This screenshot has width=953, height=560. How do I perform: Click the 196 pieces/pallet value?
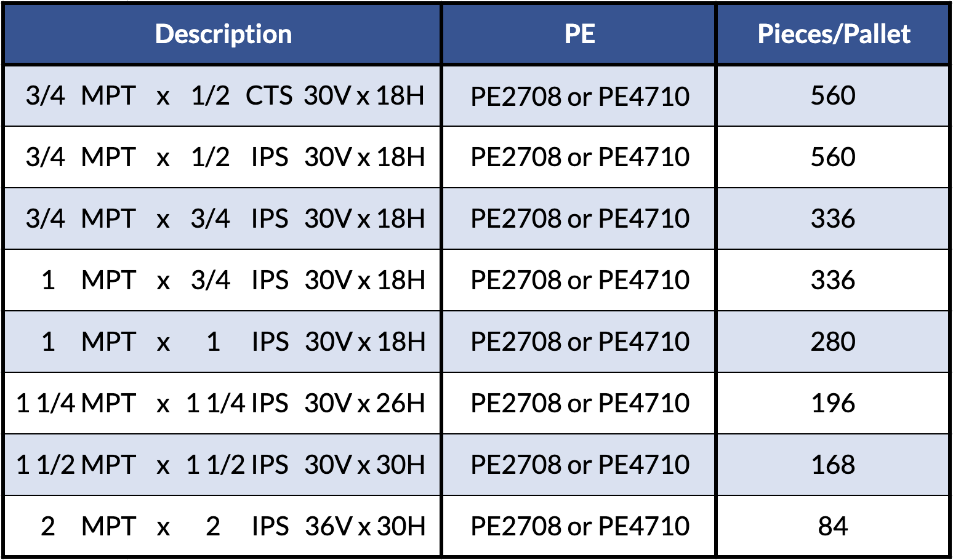click(833, 404)
